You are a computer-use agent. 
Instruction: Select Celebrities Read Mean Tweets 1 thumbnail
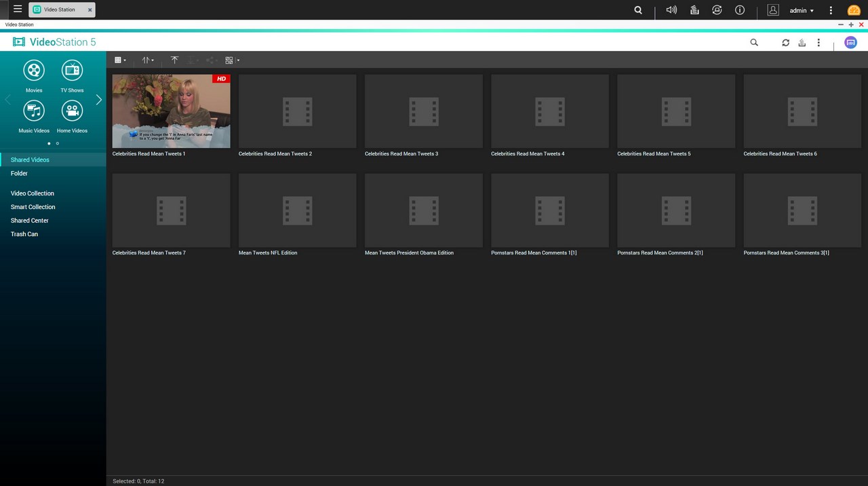(x=171, y=111)
